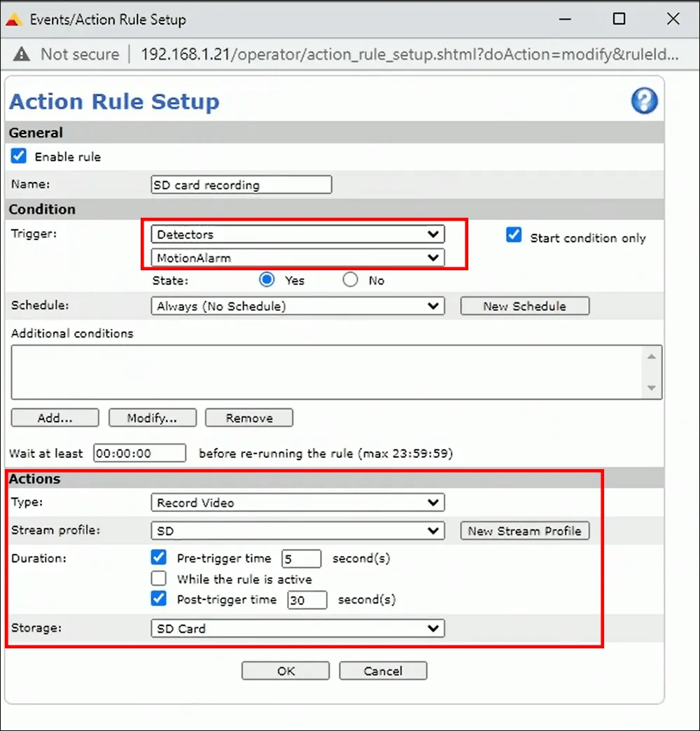Viewport: 700px width, 731px height.
Task: Disable Pre-trigger time
Action: click(159, 557)
